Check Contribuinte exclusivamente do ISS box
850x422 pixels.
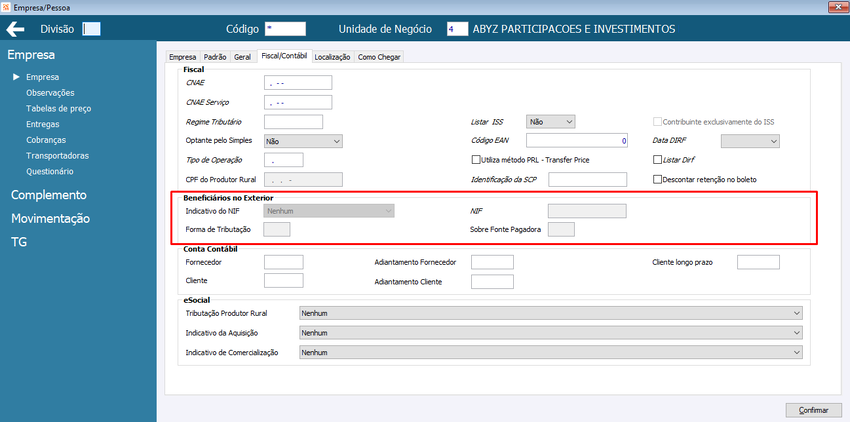pos(658,122)
